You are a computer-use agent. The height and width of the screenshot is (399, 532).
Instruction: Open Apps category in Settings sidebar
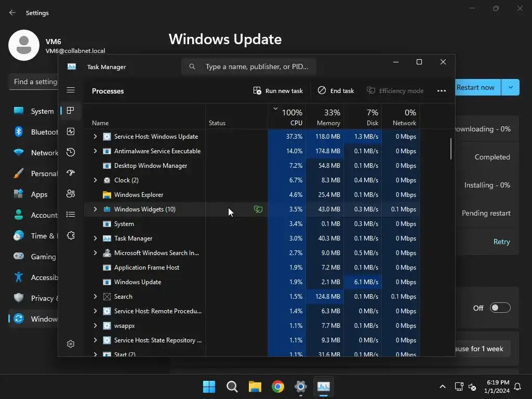point(34,194)
